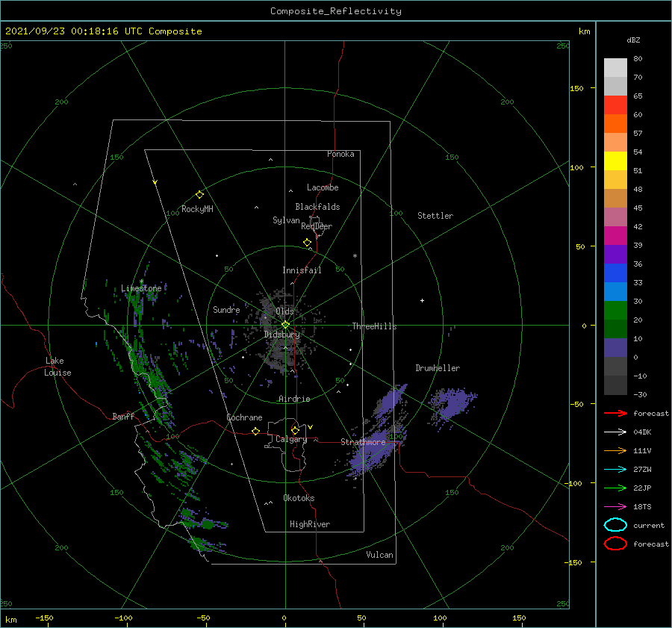Click the Blackfalds city label
The height and width of the screenshot is (628, 672).
pyautogui.click(x=317, y=207)
